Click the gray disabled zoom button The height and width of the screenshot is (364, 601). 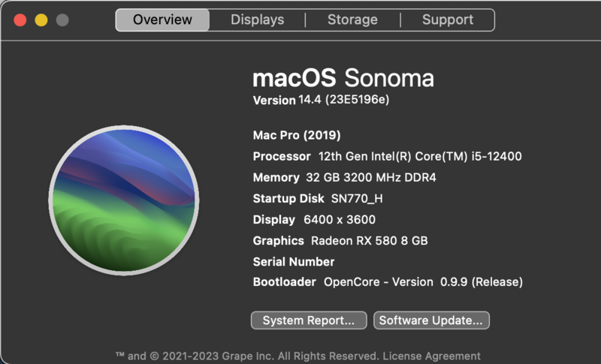[62, 20]
